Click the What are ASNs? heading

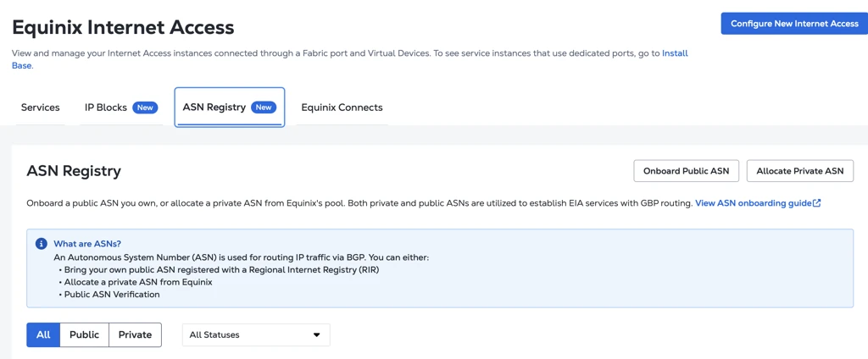click(87, 244)
